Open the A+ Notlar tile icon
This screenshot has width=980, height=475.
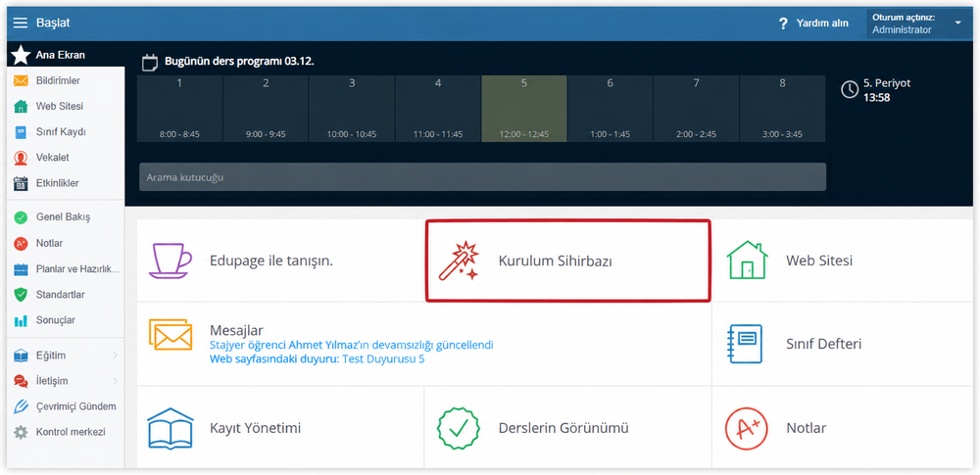pos(746,428)
